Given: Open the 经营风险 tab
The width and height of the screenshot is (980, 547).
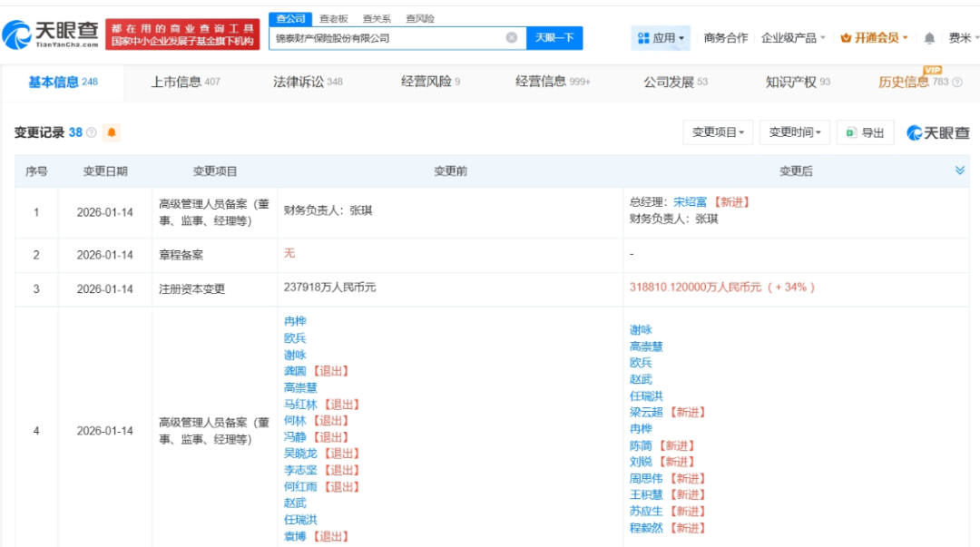Looking at the screenshot, I should coord(430,82).
